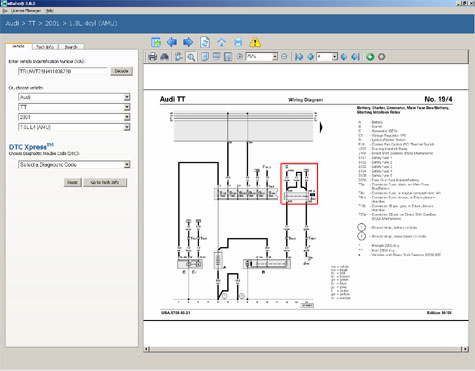Image resolution: width=475 pixels, height=371 pixels.
Task: Click the Decode button
Action: pyautogui.click(x=122, y=71)
